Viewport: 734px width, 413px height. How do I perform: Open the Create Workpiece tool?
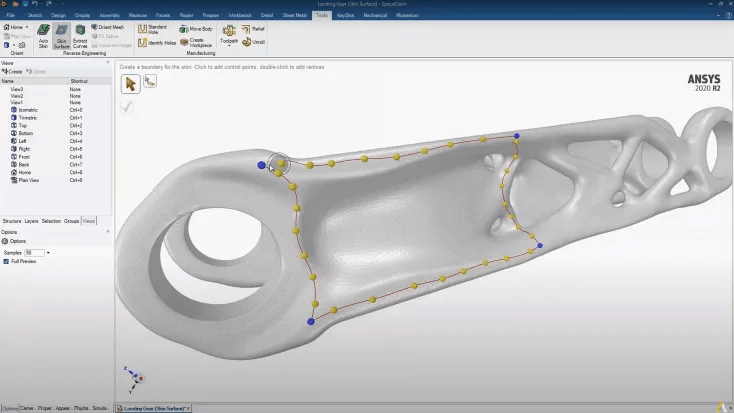[x=197, y=43]
